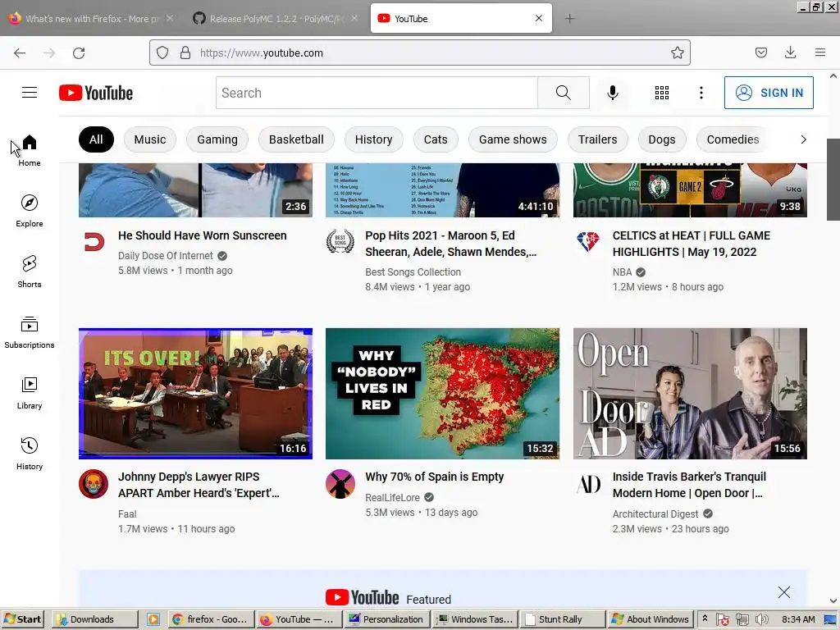Open Firefox downloads panel
The width and height of the screenshot is (840, 630).
(x=790, y=52)
